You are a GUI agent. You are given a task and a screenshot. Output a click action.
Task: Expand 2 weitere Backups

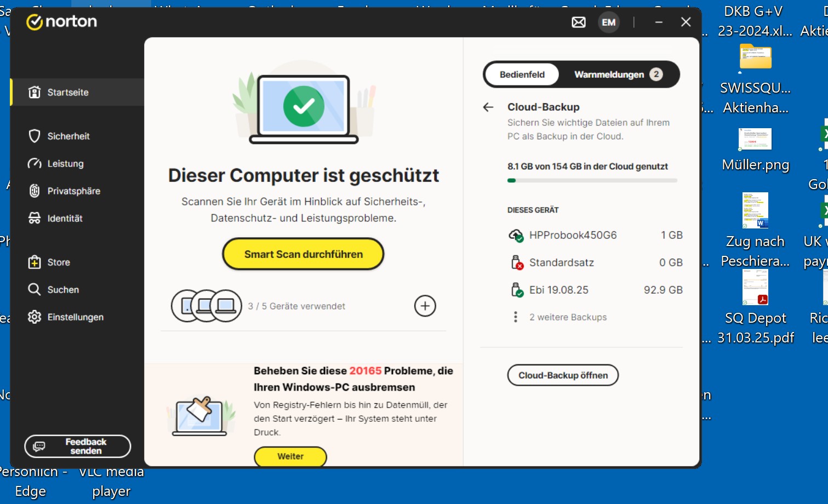(x=567, y=317)
